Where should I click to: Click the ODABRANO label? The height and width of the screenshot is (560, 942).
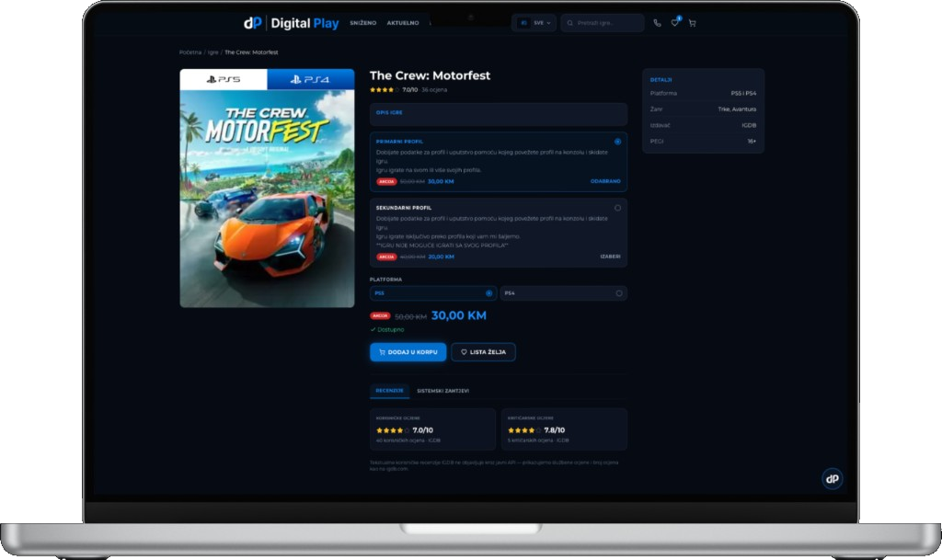point(605,181)
